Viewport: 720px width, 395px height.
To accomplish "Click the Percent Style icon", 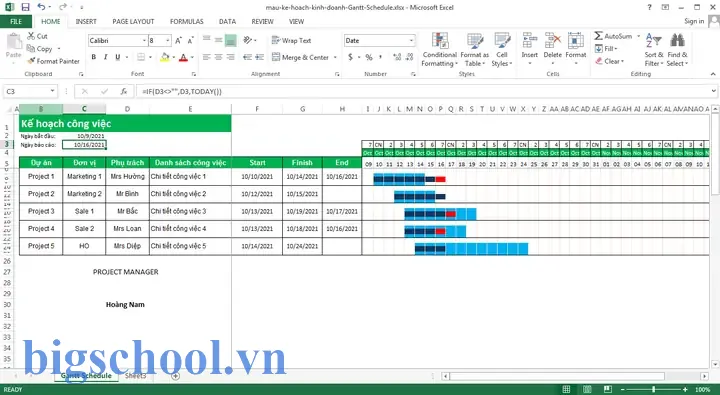I will tap(369, 57).
